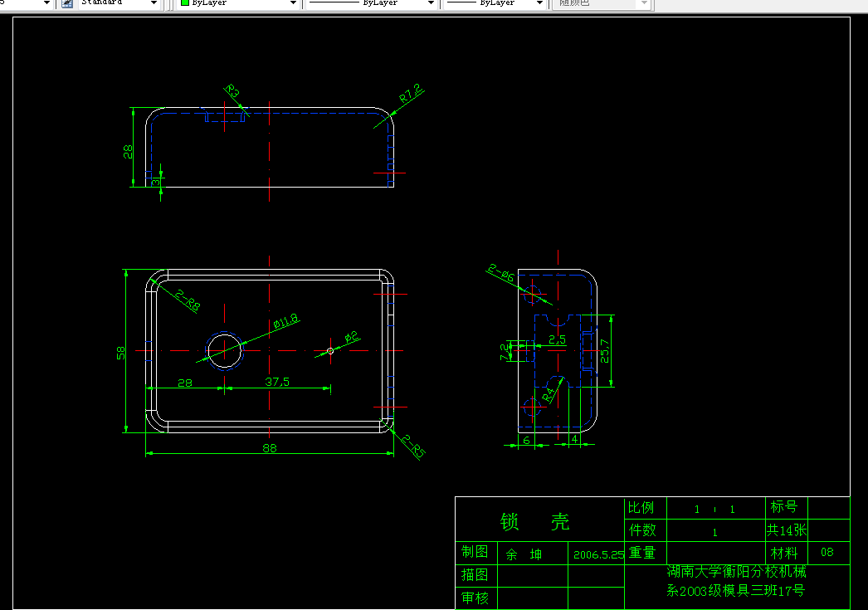Select the 7.2 dimension in the side view
Viewport: 868px width, 610px height.
pos(505,352)
